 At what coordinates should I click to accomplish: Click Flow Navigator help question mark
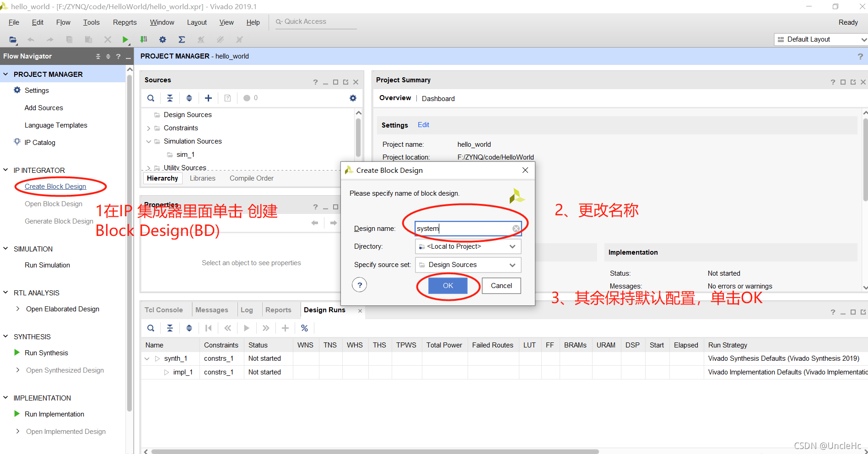[x=118, y=57]
